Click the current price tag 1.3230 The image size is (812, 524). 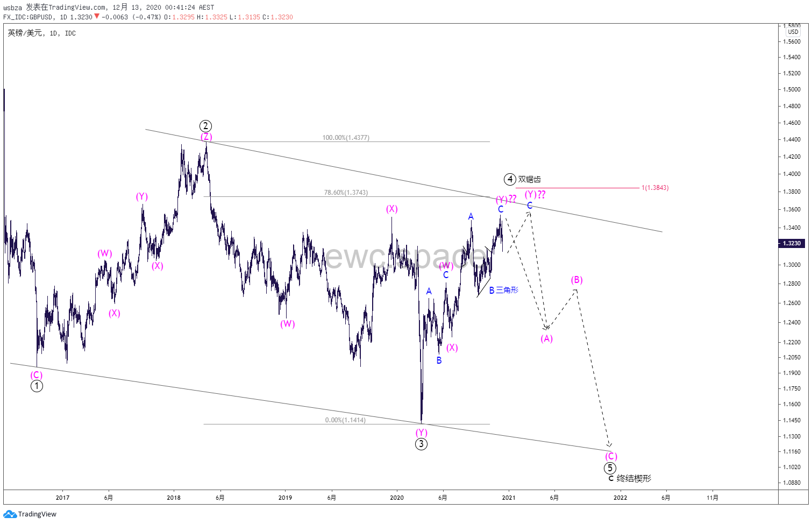click(791, 243)
